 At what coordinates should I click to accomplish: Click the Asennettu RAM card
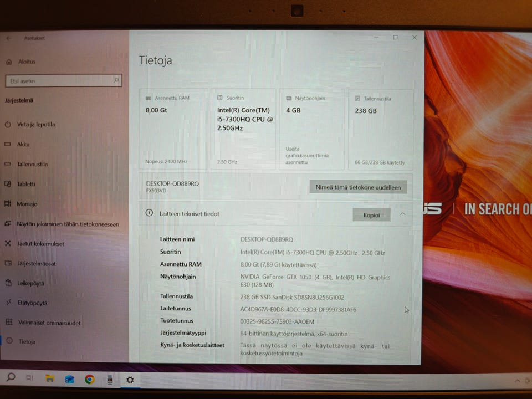tap(173, 129)
